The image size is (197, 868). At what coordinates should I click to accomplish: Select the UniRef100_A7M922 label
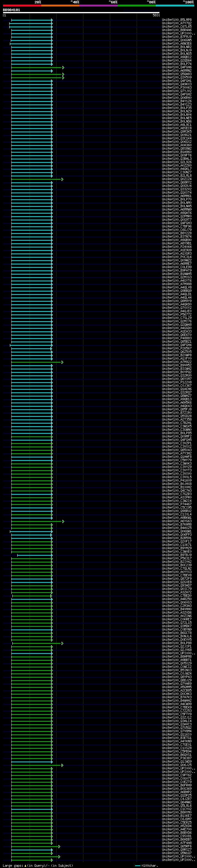[177, 362]
